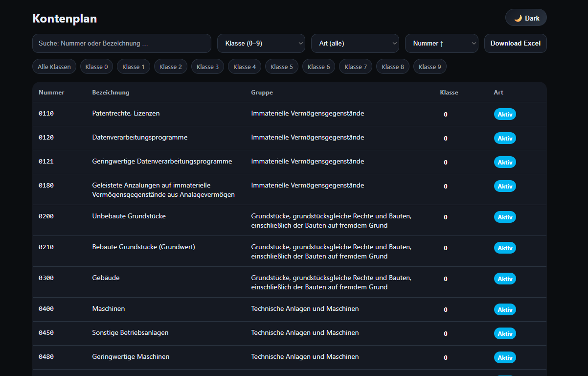588x376 pixels.
Task: Click the Aktiv badge for account 0110
Action: [x=504, y=114]
